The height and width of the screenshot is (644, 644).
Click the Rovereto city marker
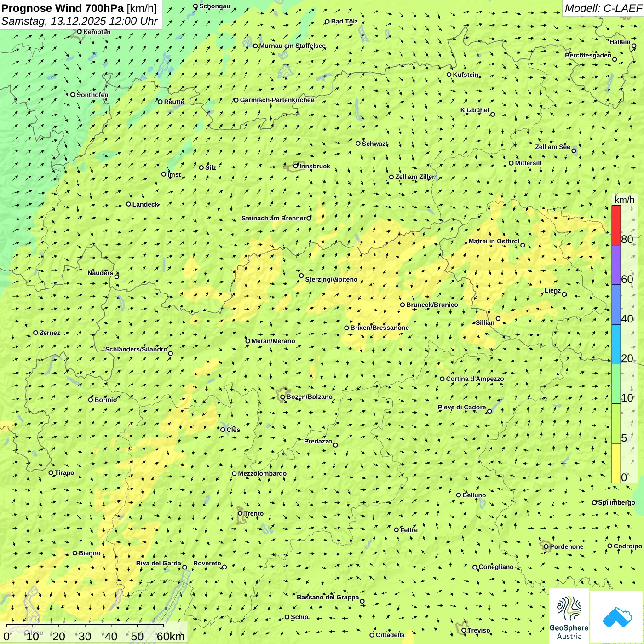[x=224, y=567]
